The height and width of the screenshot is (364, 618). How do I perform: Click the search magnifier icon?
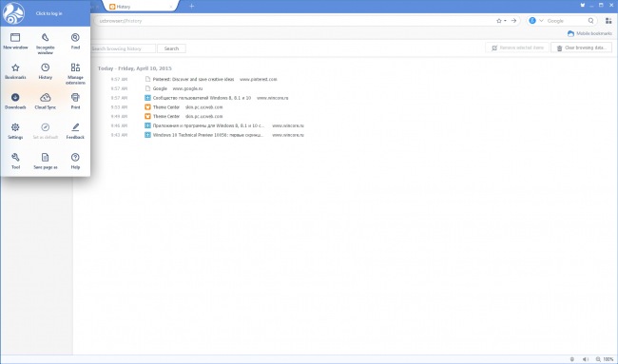click(590, 21)
